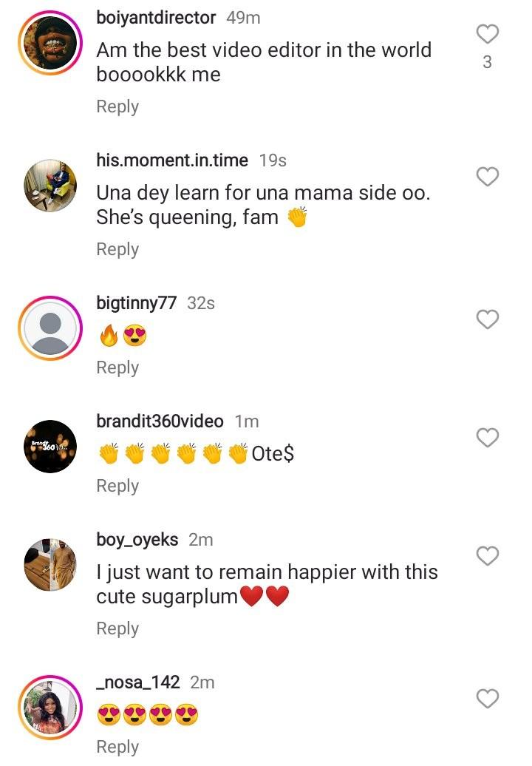Like the brandit360video comment
Screen dimensions: 532x766
pyautogui.click(x=487, y=438)
